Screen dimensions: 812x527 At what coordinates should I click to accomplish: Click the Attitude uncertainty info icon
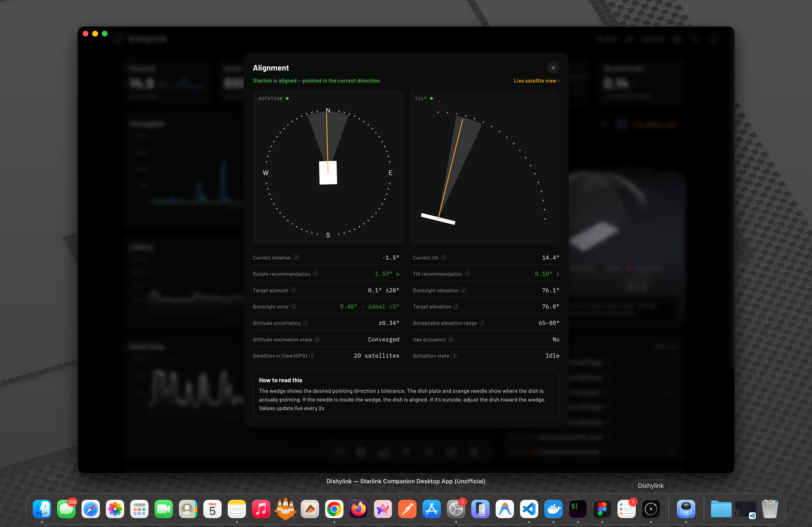click(306, 323)
